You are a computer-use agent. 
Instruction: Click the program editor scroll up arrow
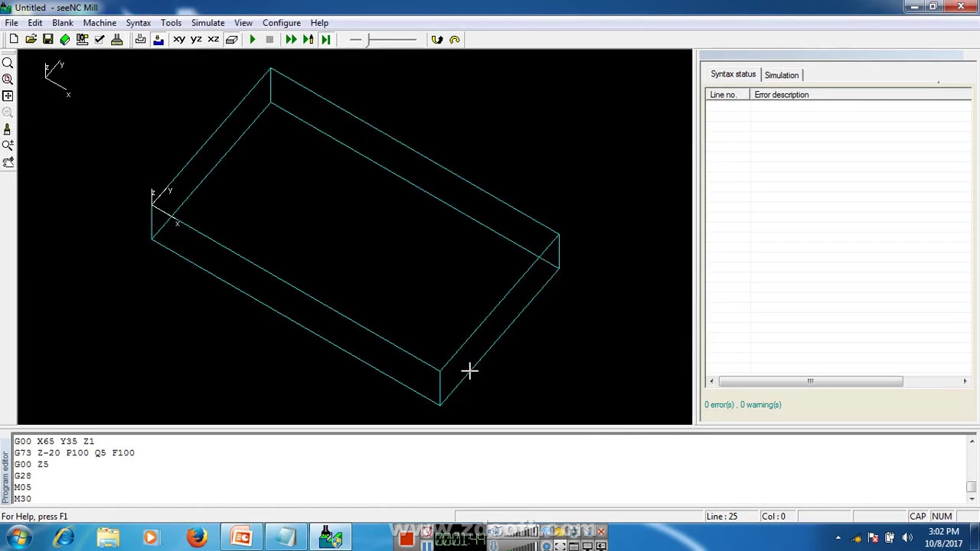pyautogui.click(x=972, y=442)
